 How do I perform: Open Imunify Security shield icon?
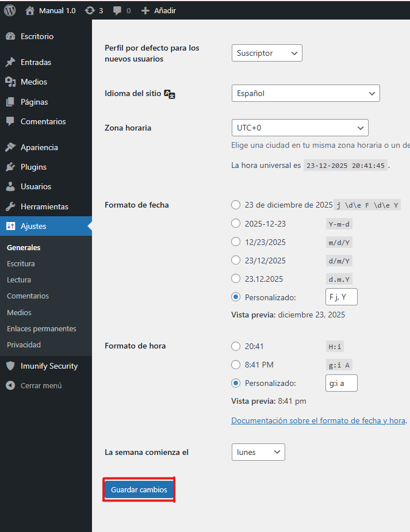tap(10, 366)
